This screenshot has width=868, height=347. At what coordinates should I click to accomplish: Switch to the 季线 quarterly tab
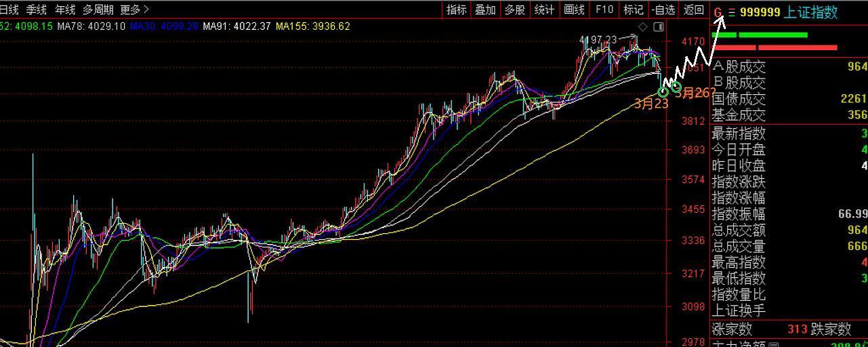37,9
